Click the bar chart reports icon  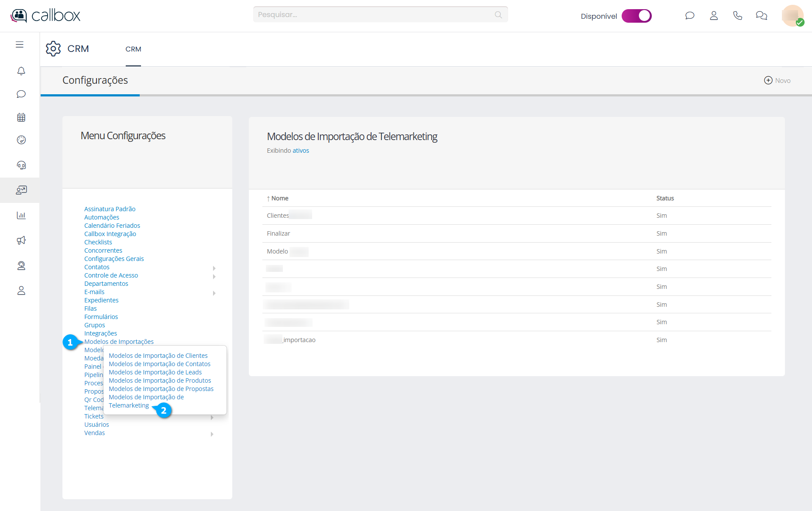coord(21,215)
